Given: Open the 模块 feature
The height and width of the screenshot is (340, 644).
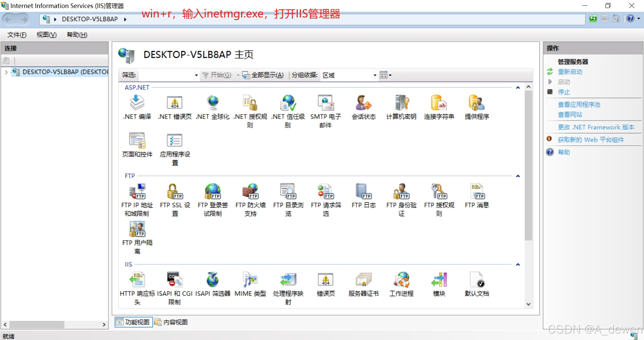Looking at the screenshot, I should tap(439, 284).
